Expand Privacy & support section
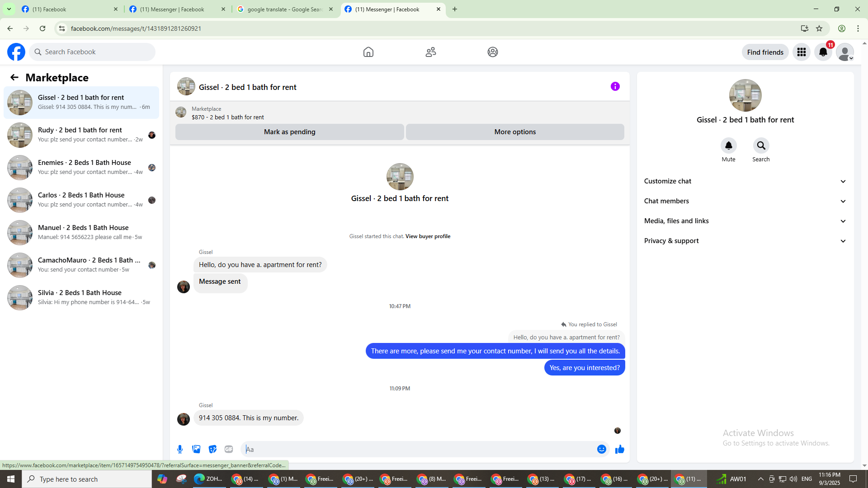Screen dimensions: 868x488 tap(745, 241)
